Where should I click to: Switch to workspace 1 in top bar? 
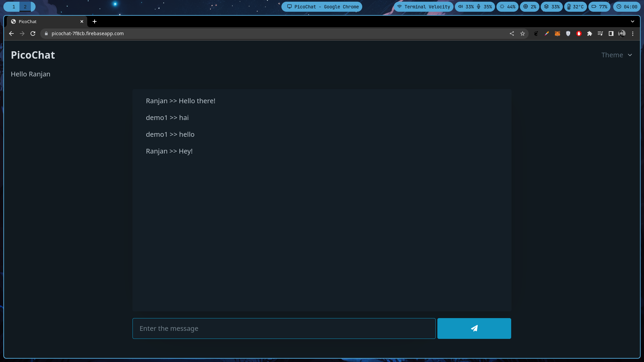13,7
